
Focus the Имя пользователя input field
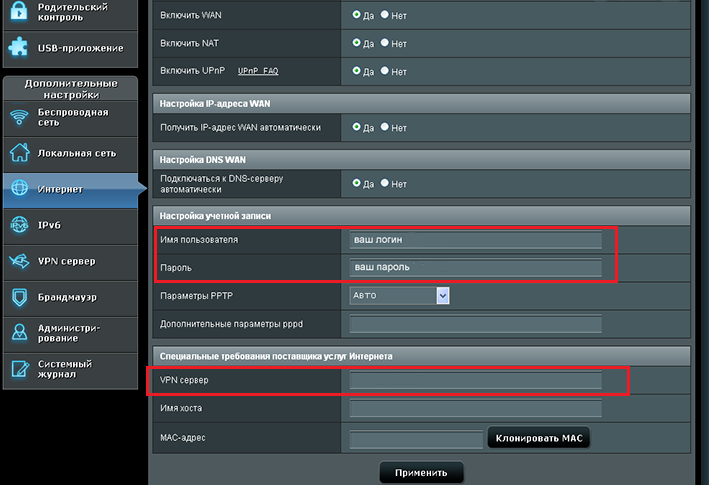[x=476, y=240]
